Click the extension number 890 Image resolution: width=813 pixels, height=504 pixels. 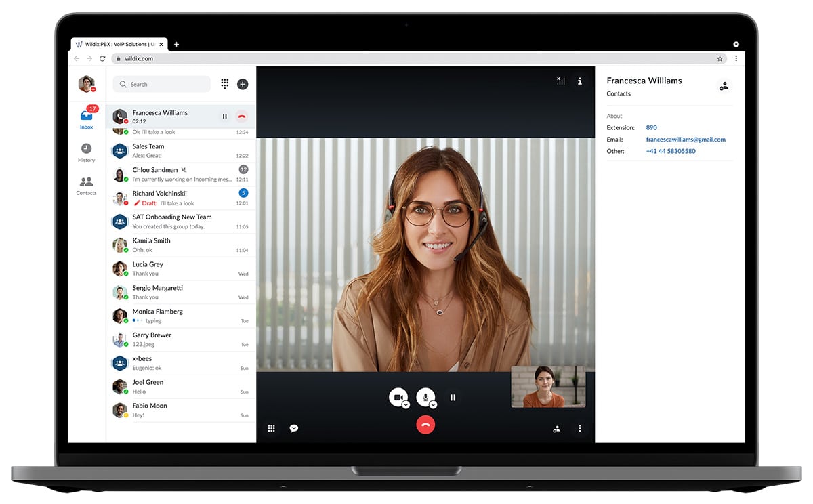pos(652,127)
